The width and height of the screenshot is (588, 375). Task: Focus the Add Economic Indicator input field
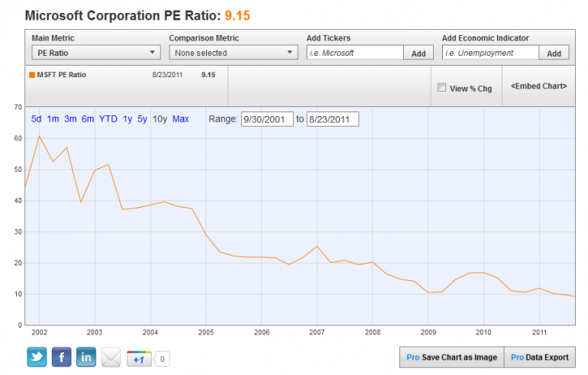coord(490,53)
